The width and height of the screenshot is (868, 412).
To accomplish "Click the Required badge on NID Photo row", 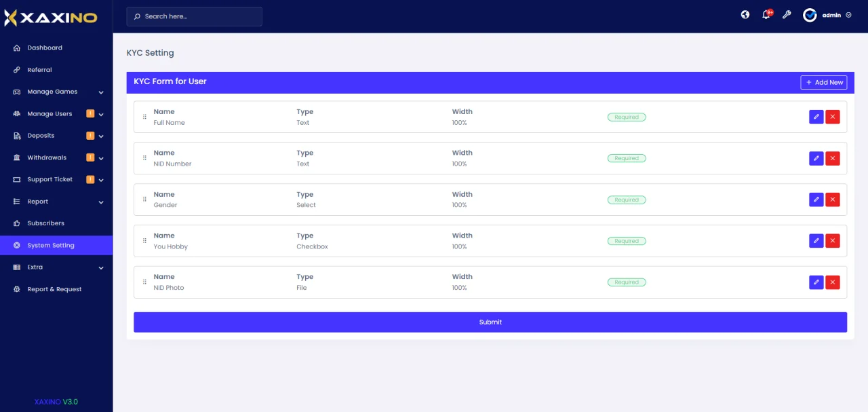I will 627,282.
